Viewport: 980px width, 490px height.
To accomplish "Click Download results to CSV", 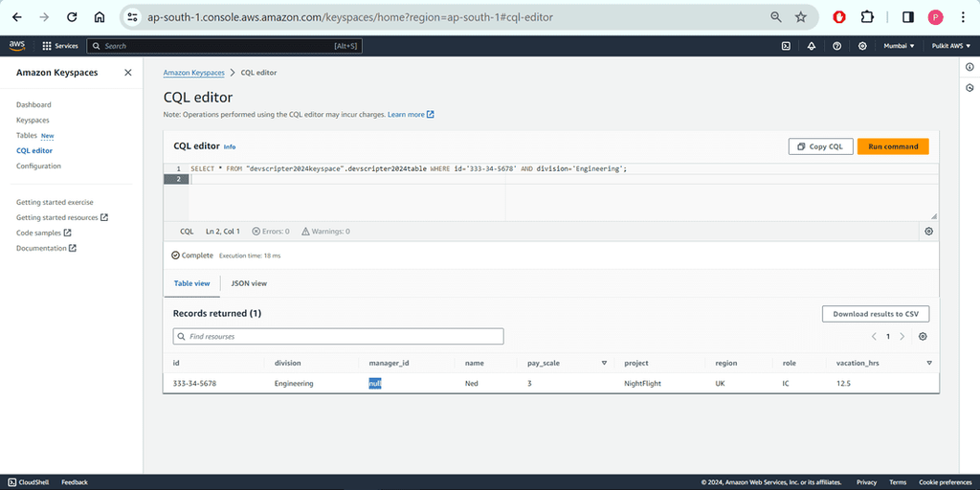I will click(876, 314).
